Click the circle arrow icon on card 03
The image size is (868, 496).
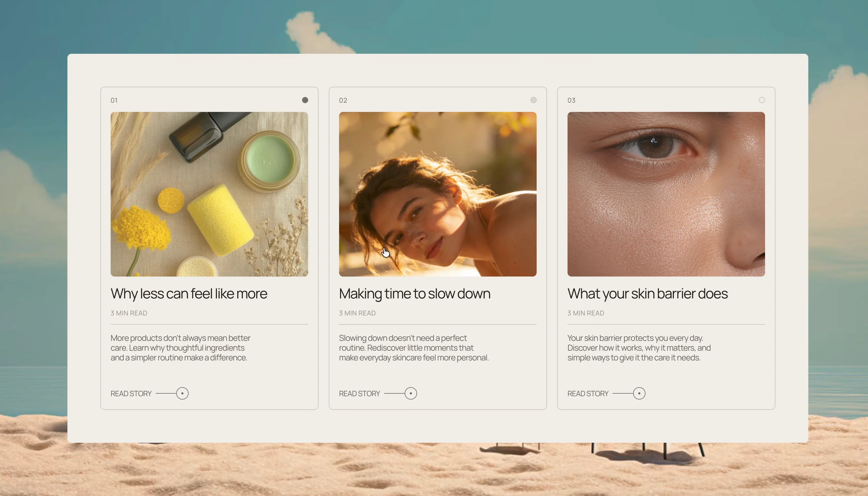(x=639, y=393)
